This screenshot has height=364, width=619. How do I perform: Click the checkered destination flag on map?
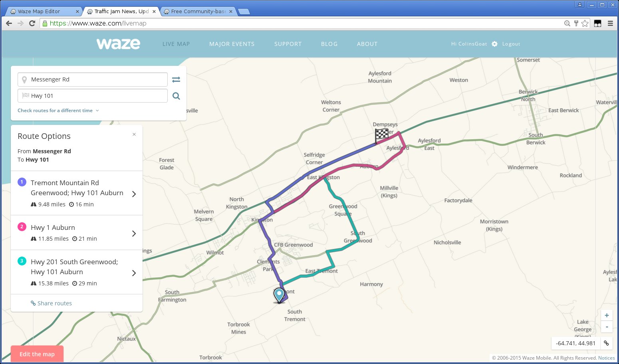click(381, 135)
